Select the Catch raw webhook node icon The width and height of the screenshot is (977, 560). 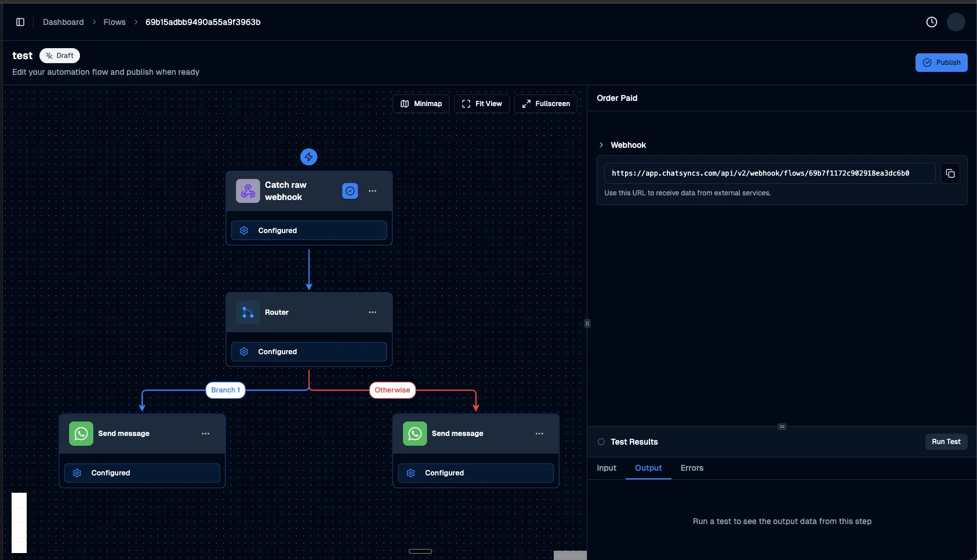248,191
